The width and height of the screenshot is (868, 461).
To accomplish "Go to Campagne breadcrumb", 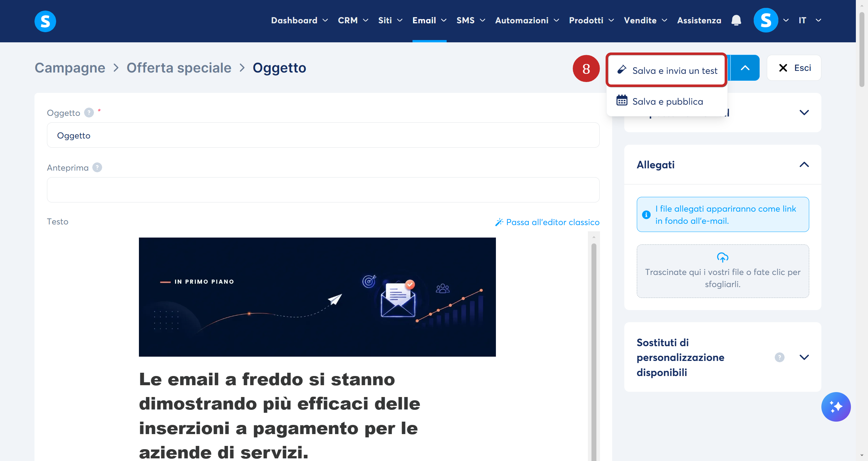I will click(70, 68).
